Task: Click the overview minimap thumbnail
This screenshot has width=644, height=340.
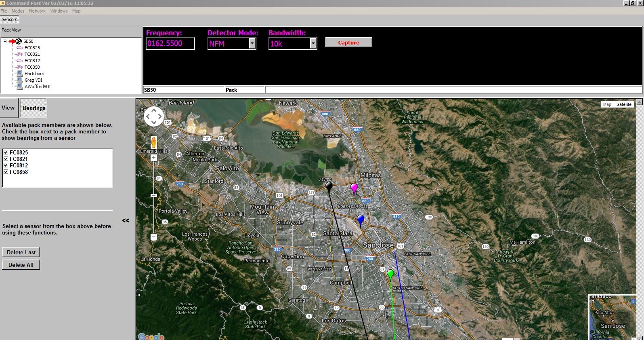Action: [x=613, y=317]
